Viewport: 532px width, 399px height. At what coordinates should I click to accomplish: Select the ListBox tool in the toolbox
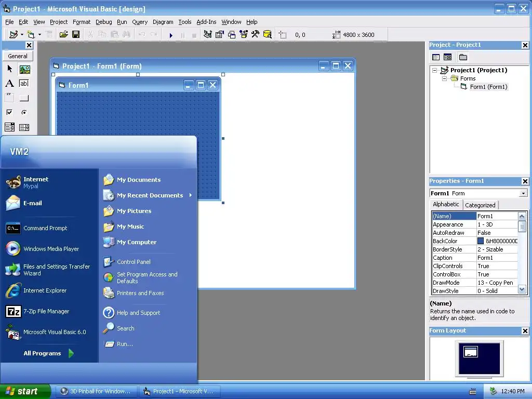[24, 127]
